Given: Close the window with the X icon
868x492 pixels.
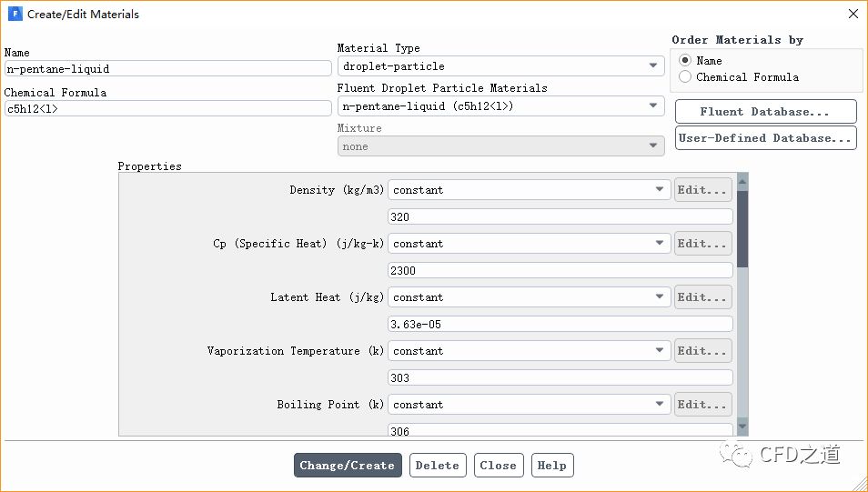Looking at the screenshot, I should [x=853, y=15].
